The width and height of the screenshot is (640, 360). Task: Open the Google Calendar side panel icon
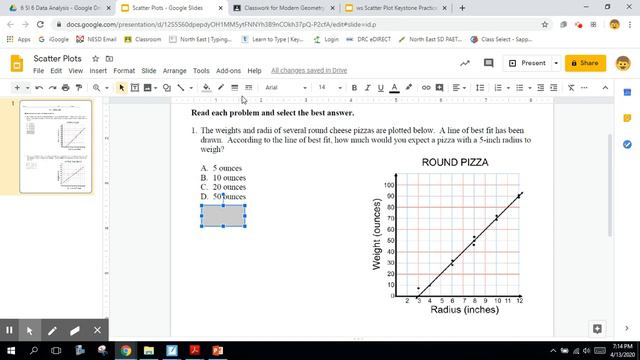pyautogui.click(x=627, y=93)
